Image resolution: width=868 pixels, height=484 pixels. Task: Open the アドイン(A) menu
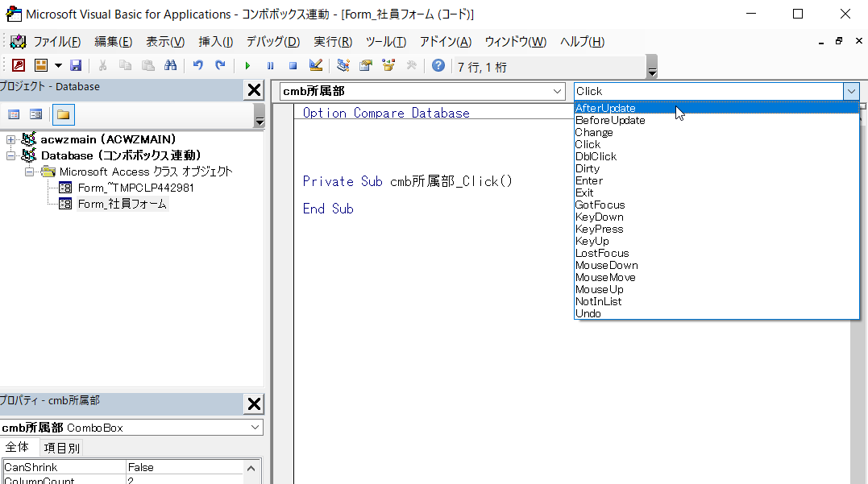click(x=446, y=42)
